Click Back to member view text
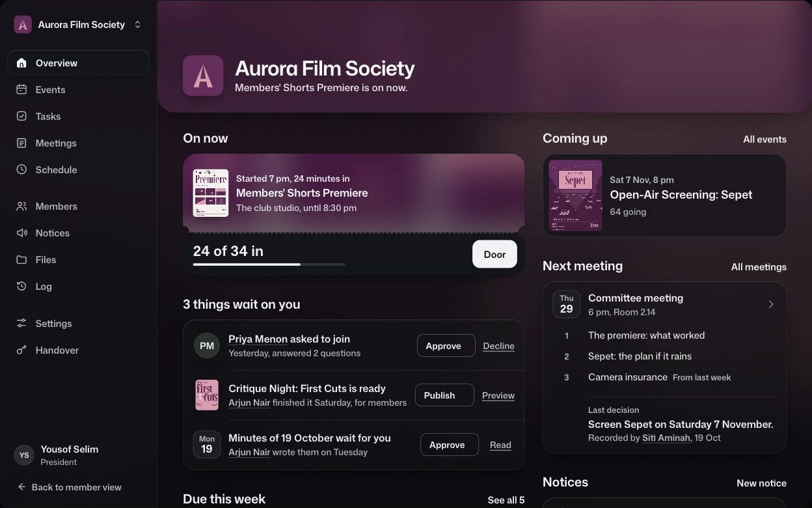The image size is (812, 508). tap(77, 487)
